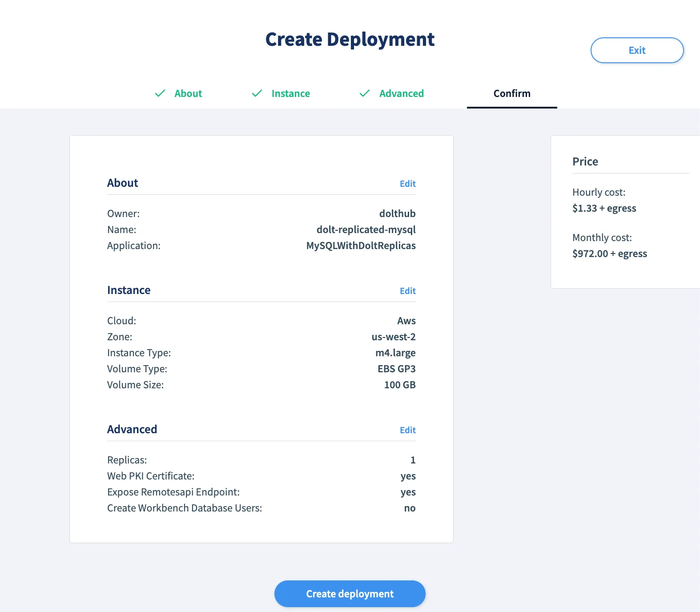Image resolution: width=700 pixels, height=612 pixels.
Task: Click the m4.large instance type value
Action: pyautogui.click(x=395, y=353)
